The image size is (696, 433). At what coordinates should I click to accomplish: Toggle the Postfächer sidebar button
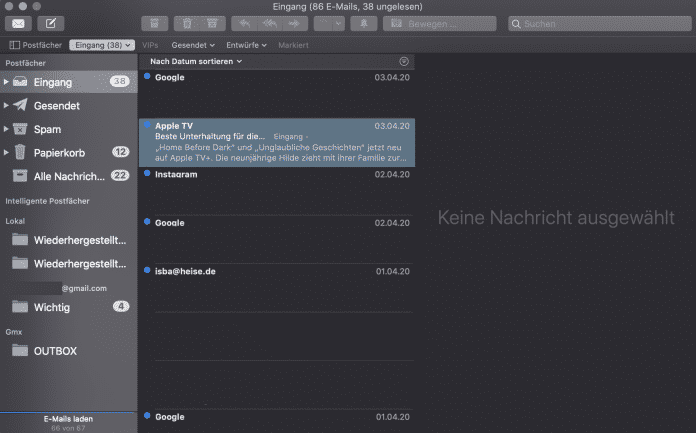point(36,45)
